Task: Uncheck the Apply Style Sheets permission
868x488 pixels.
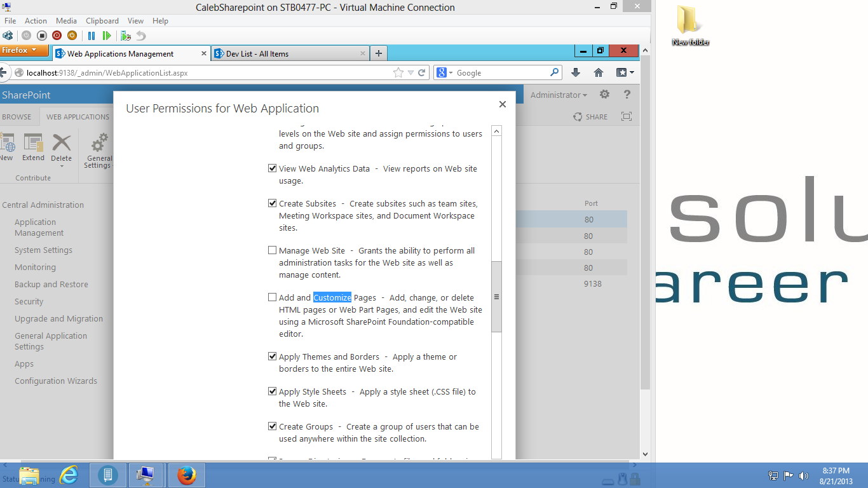Action: point(273,391)
